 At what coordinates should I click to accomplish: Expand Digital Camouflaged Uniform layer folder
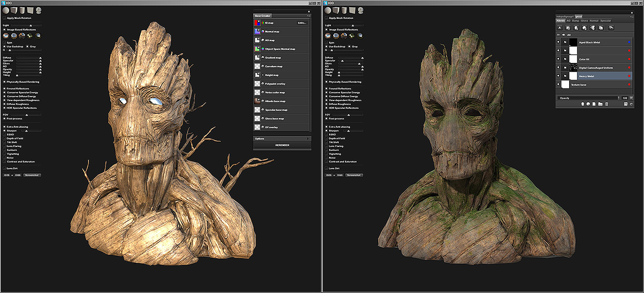point(565,68)
